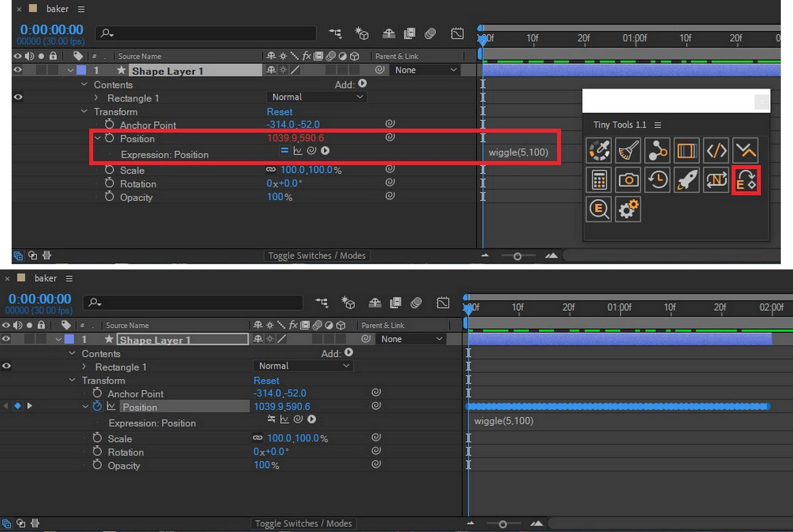This screenshot has height=532, width=793.
Task: Open the Tiny Tools hamburger menu
Action: (x=658, y=125)
